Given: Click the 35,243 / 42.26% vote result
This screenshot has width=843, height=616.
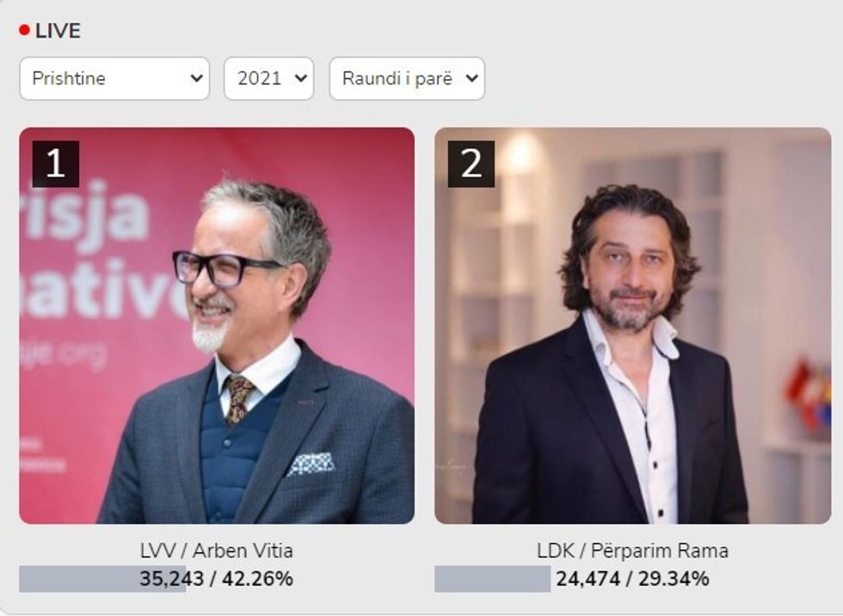Looking at the screenshot, I should (217, 579).
